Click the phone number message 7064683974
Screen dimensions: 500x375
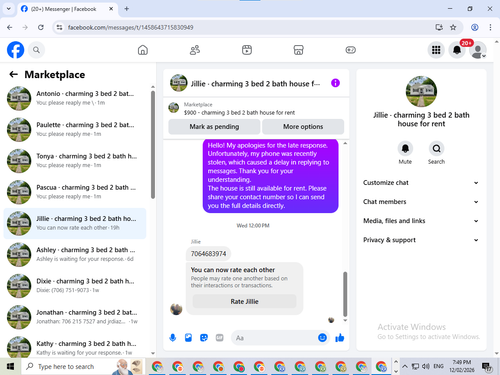coord(208,254)
